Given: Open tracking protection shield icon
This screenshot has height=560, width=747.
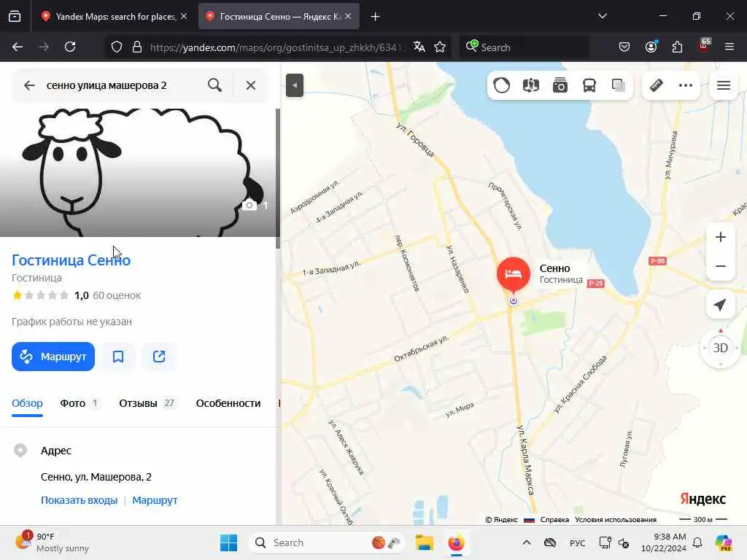Looking at the screenshot, I should pos(116,47).
